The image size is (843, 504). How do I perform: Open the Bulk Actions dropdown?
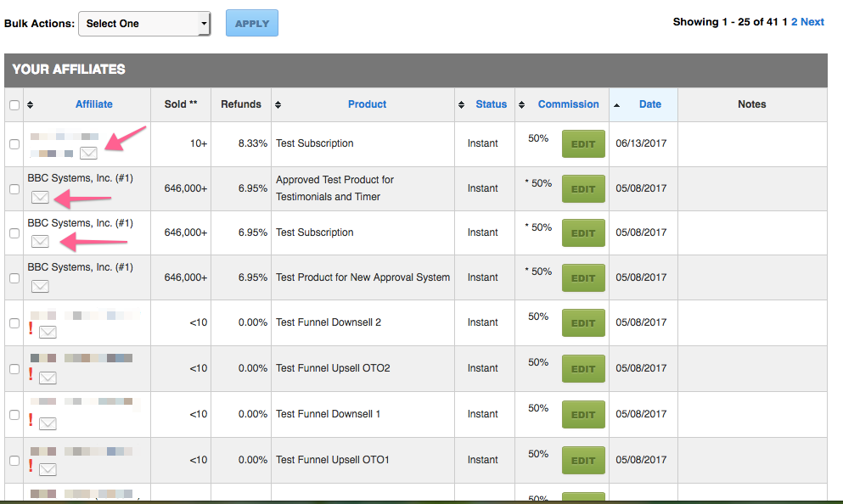(144, 24)
